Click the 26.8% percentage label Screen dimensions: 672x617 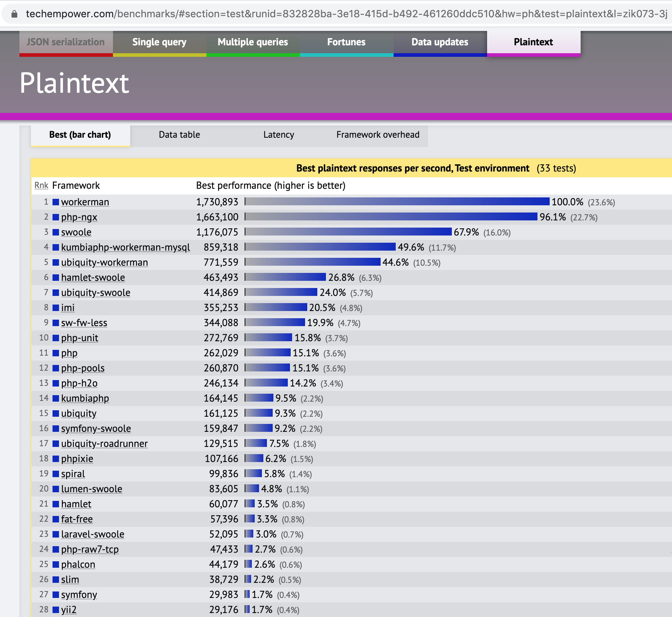tap(341, 278)
